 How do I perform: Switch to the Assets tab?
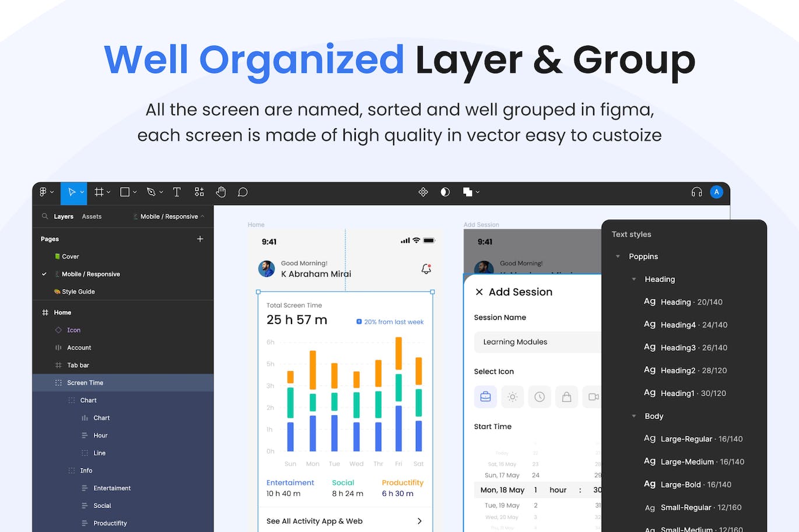point(92,216)
